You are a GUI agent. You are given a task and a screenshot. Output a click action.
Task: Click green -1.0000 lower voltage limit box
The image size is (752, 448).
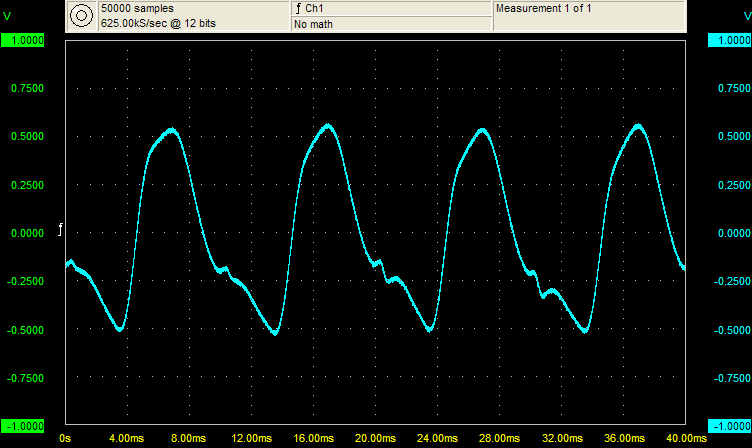coord(23,426)
